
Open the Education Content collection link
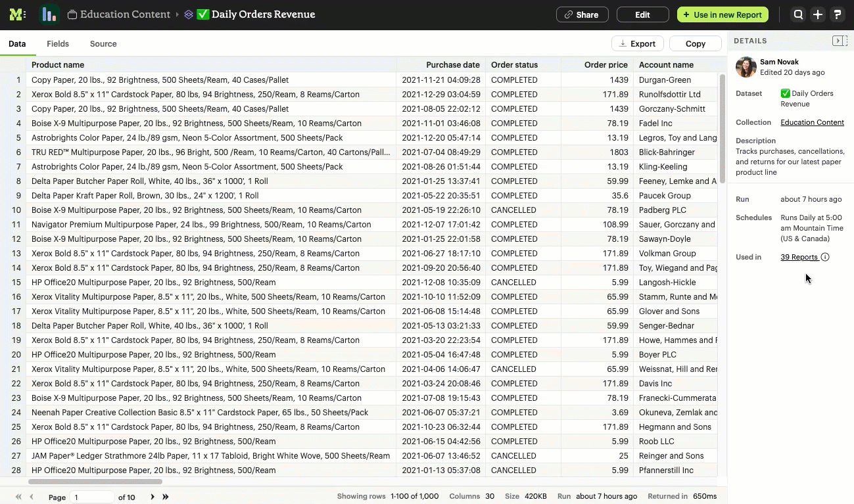coord(812,122)
